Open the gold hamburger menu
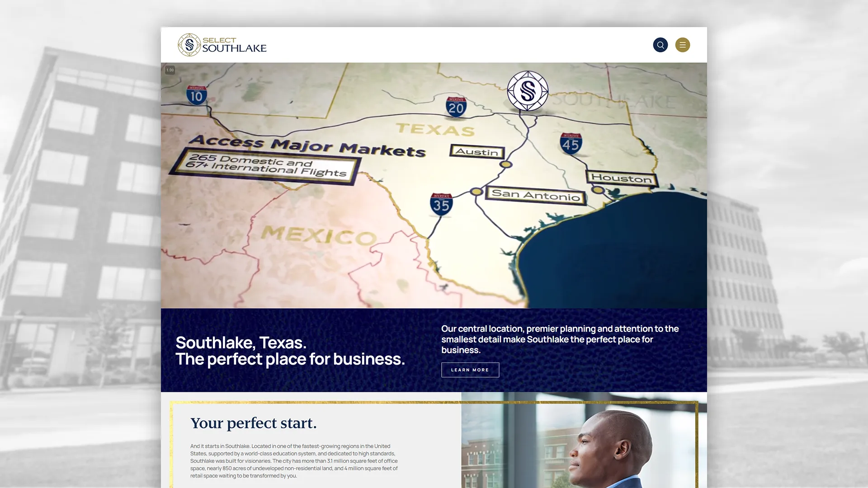This screenshot has width=868, height=488. pos(682,45)
